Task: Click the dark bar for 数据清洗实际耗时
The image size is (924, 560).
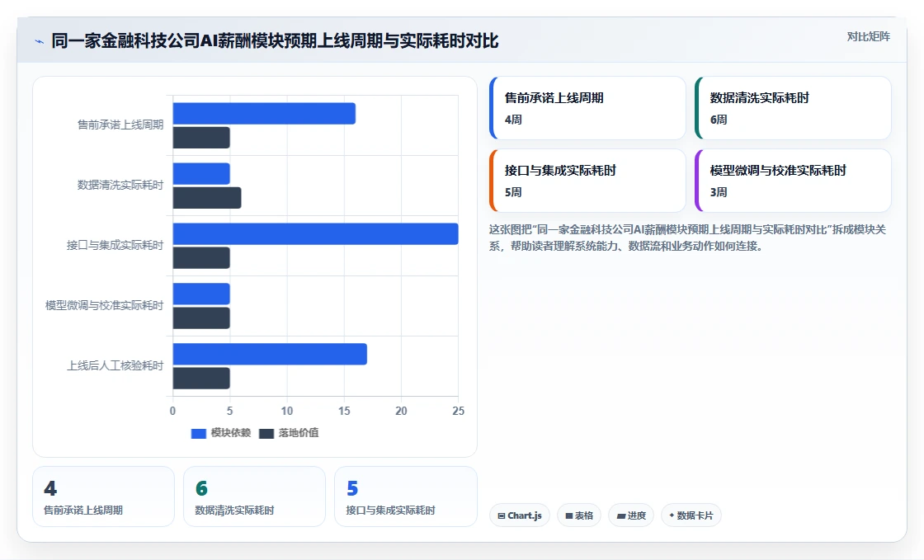Action: click(x=207, y=198)
